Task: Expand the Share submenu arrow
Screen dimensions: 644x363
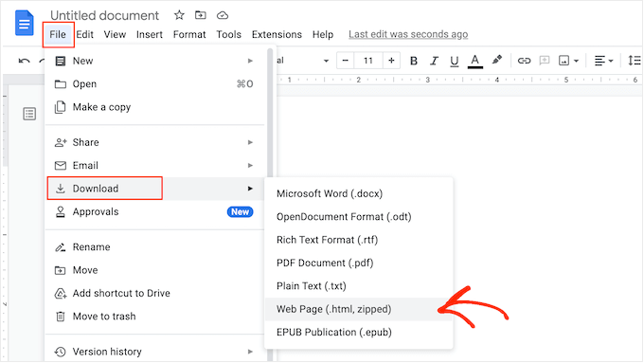Action: point(250,142)
